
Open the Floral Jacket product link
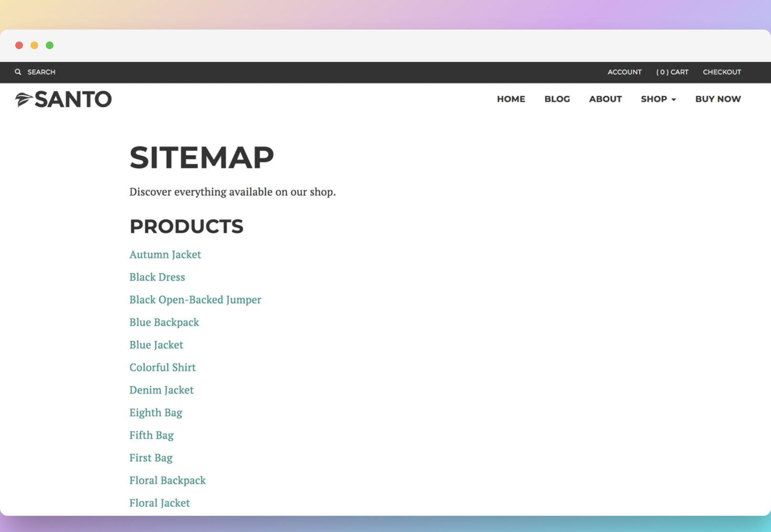(159, 503)
